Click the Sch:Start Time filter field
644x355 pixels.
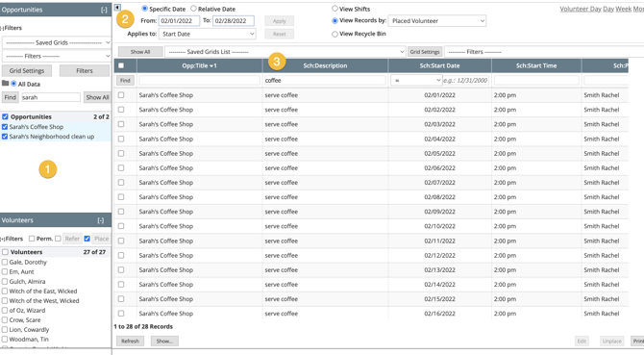(x=536, y=81)
